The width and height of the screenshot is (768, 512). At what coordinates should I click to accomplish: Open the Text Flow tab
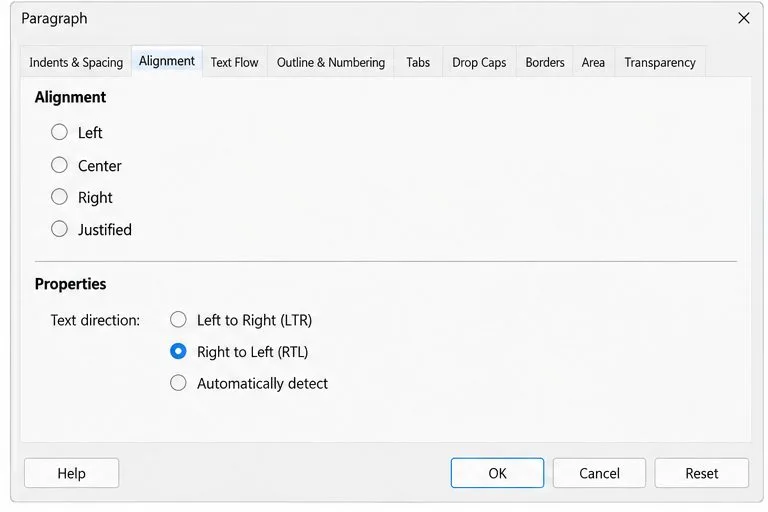coord(235,62)
